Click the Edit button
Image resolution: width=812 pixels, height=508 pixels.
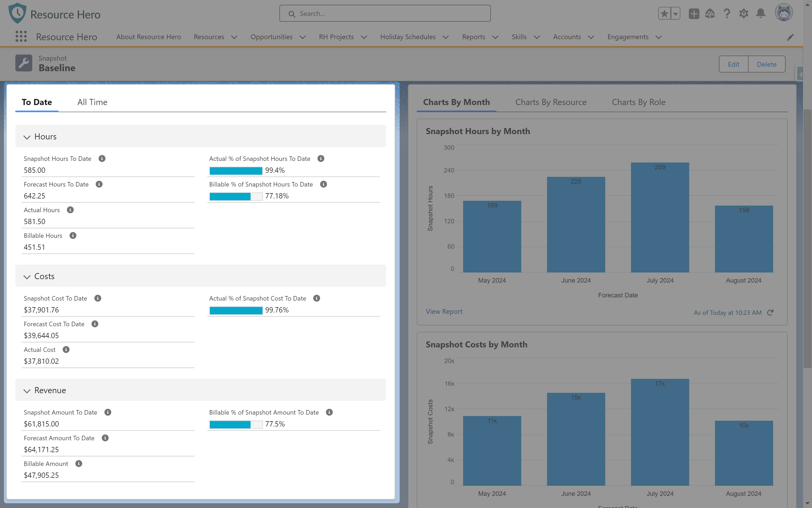click(x=733, y=64)
